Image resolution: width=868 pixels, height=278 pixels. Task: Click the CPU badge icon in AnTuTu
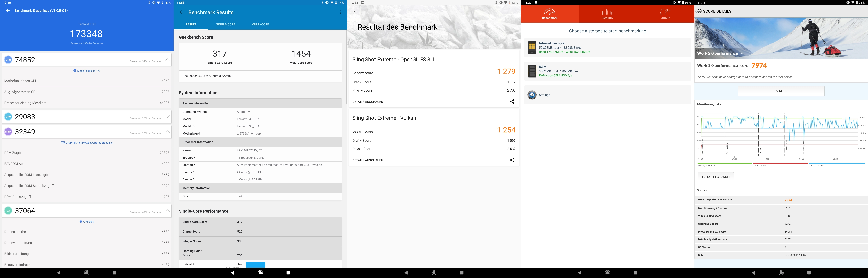[8, 60]
